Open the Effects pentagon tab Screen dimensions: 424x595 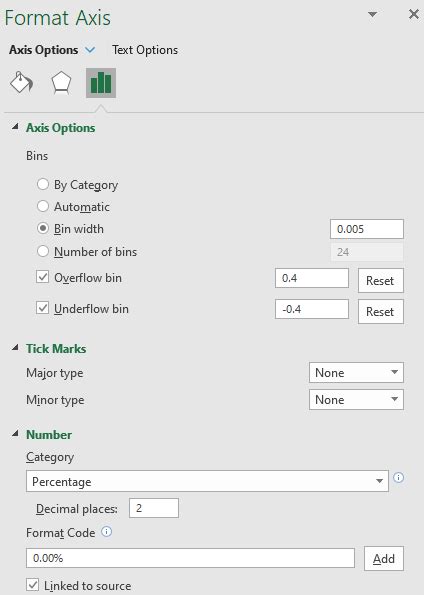coord(61,82)
